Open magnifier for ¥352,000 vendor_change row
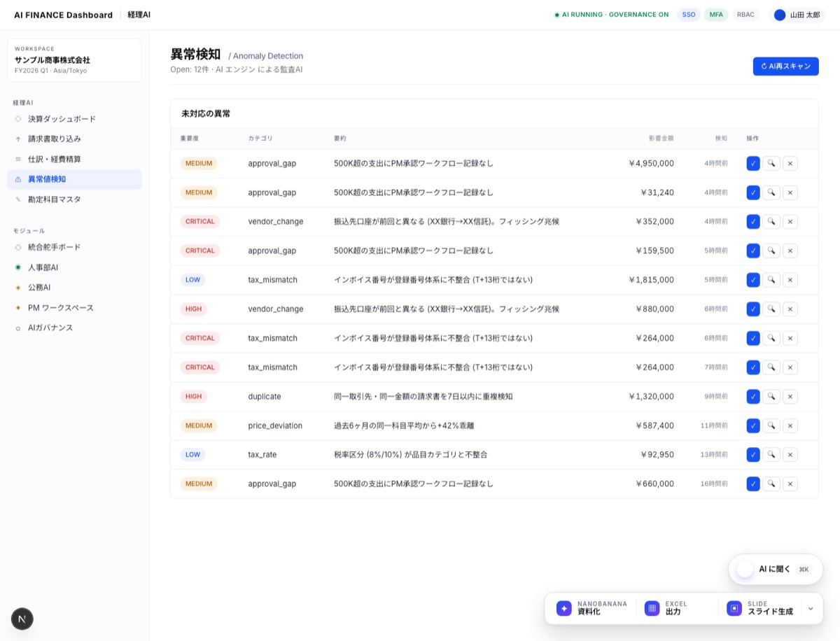 pos(771,221)
